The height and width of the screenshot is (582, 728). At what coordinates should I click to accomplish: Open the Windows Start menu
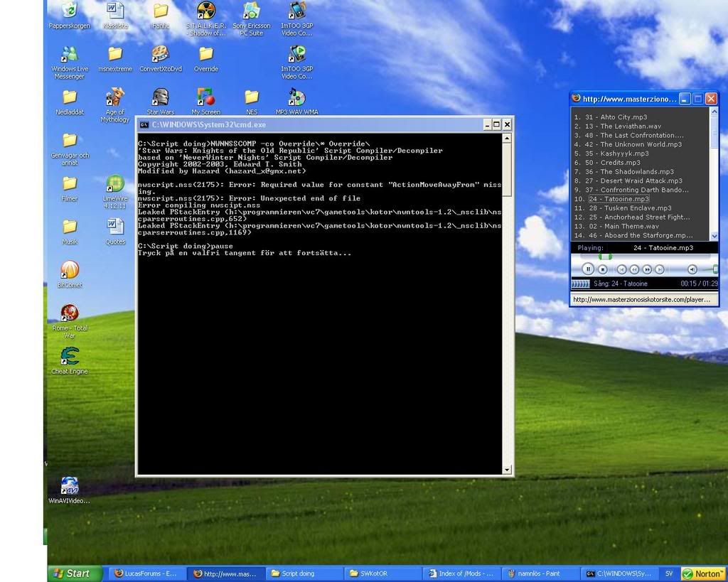[75, 573]
